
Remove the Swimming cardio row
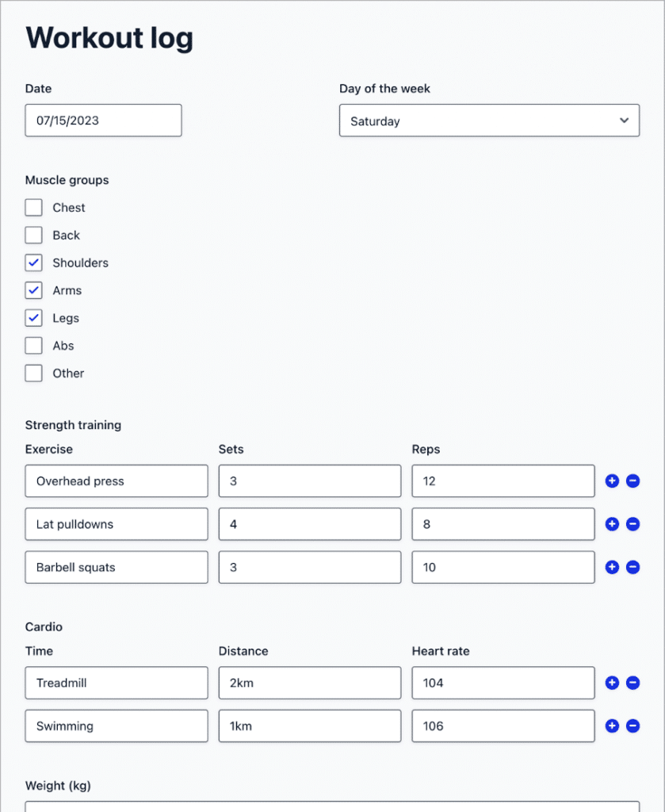[633, 726]
